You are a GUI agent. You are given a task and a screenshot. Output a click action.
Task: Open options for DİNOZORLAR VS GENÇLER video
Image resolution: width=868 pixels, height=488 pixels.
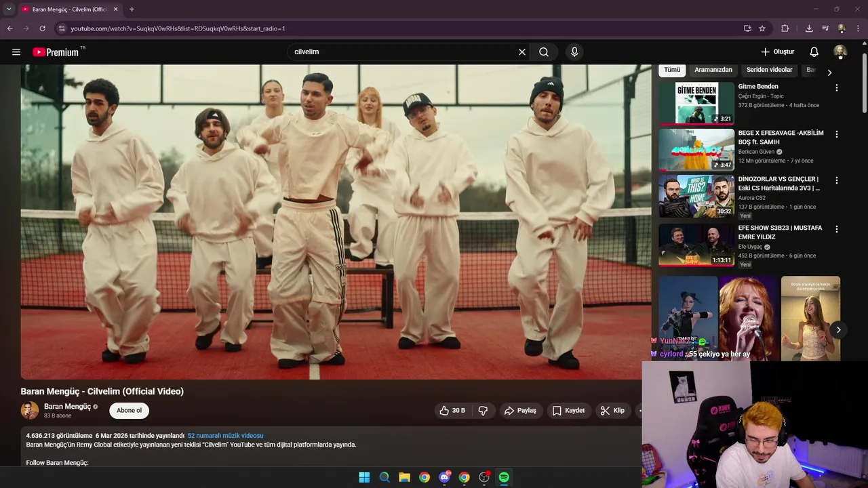pos(836,180)
